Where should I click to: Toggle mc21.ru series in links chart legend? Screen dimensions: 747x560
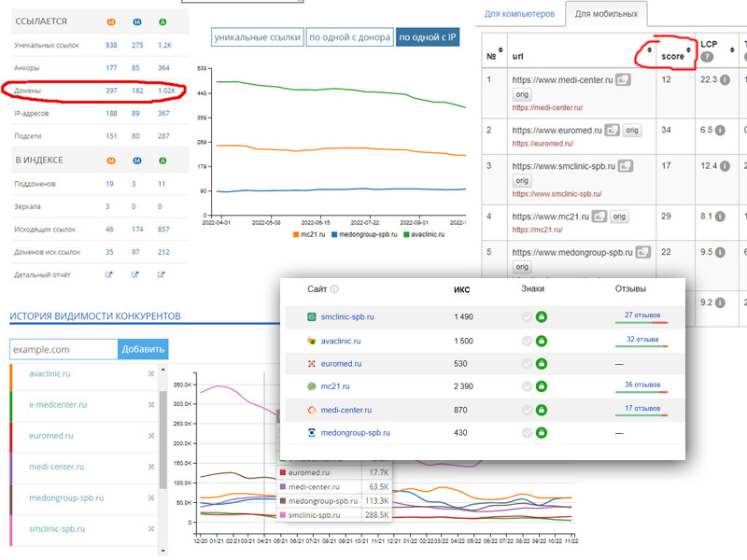pyautogui.click(x=309, y=234)
